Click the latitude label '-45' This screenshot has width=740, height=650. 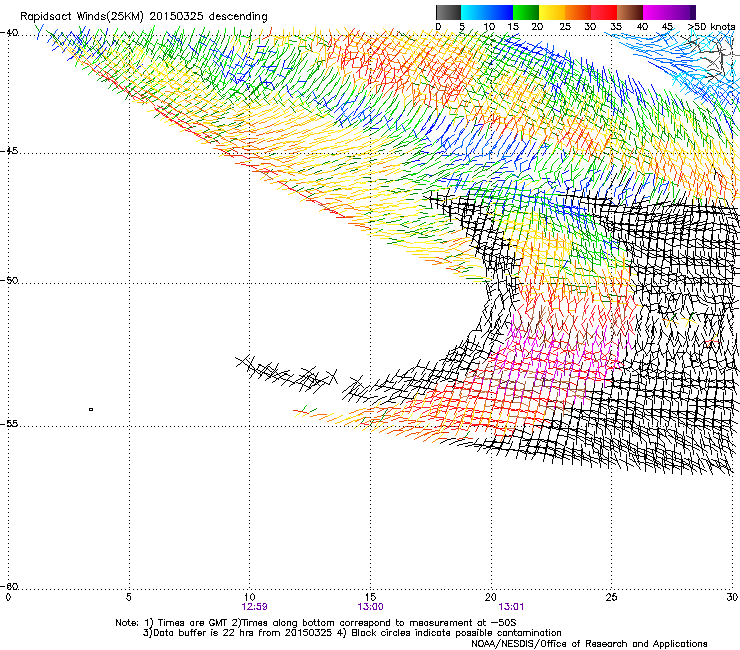[9, 151]
